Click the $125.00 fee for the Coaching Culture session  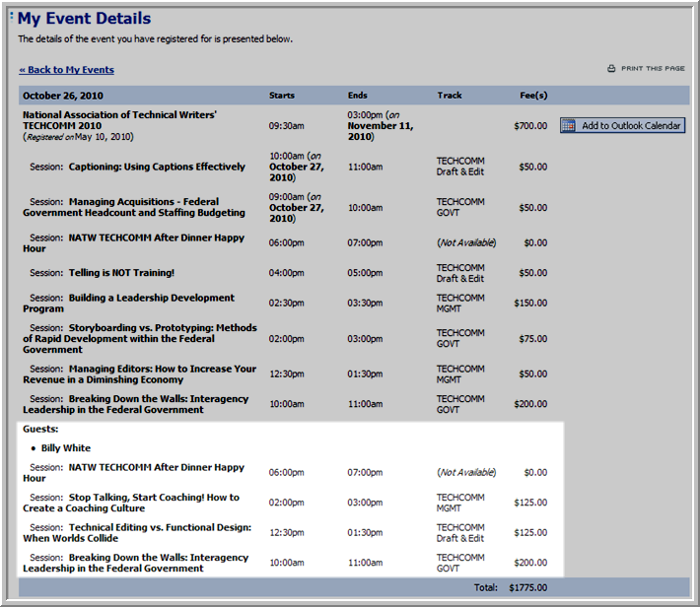point(530,503)
